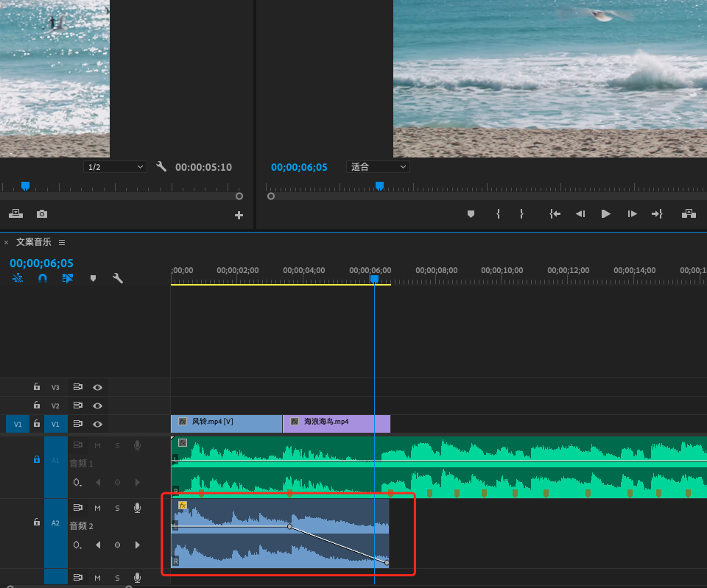Open the 1/2 playback resolution dropdown
This screenshot has width=707, height=588.
[116, 167]
